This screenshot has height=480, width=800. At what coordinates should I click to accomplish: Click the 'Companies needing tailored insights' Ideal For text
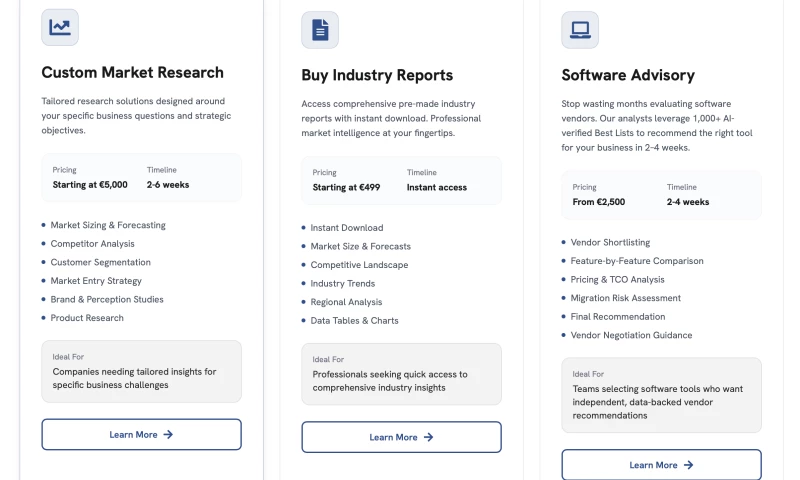(x=134, y=378)
